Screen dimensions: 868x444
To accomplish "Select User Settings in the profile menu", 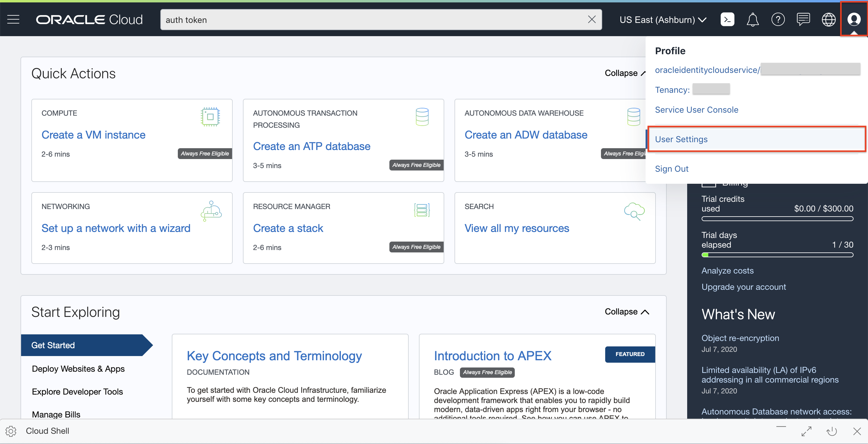I will tap(681, 139).
